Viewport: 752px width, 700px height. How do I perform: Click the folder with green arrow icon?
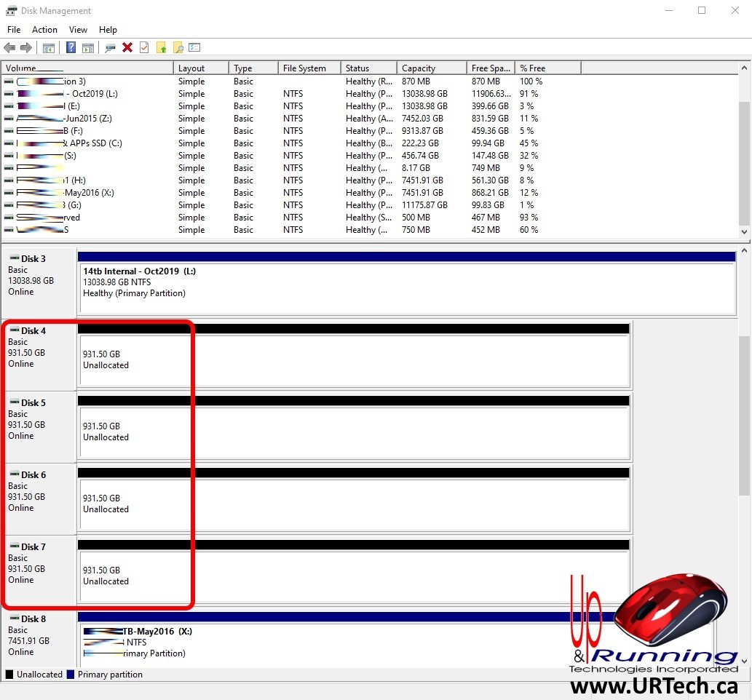pos(161,48)
